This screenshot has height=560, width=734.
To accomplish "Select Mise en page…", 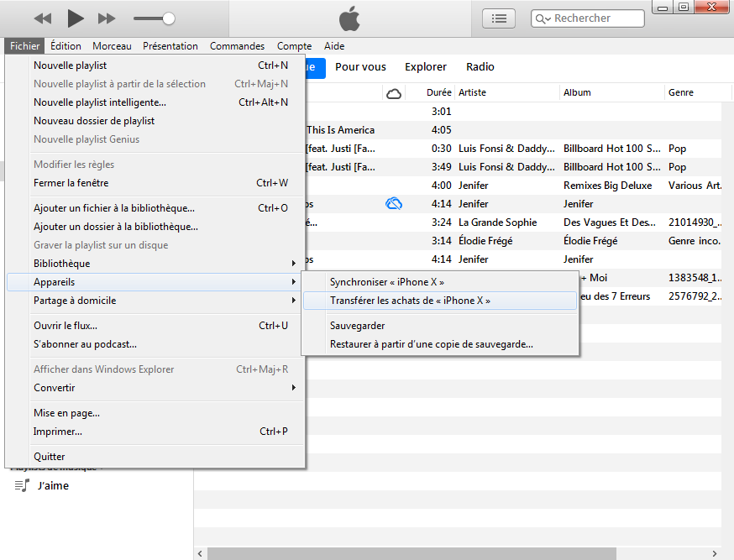I will point(155,413).
